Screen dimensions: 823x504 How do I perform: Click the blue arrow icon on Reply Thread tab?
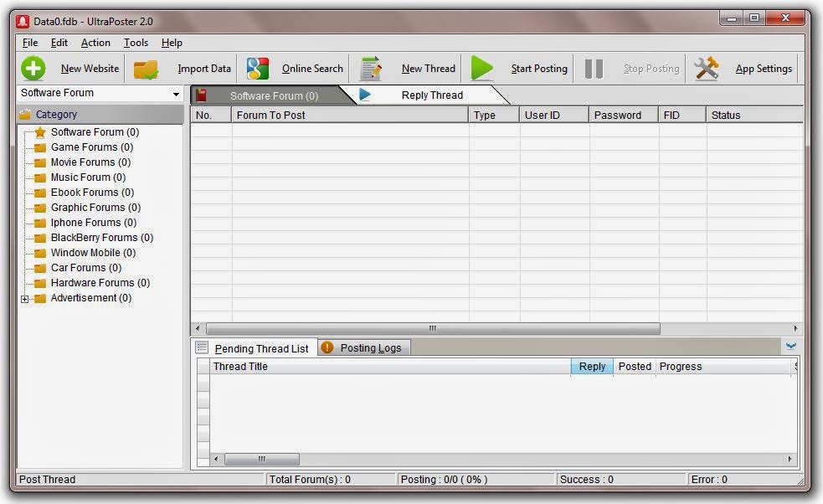[365, 95]
